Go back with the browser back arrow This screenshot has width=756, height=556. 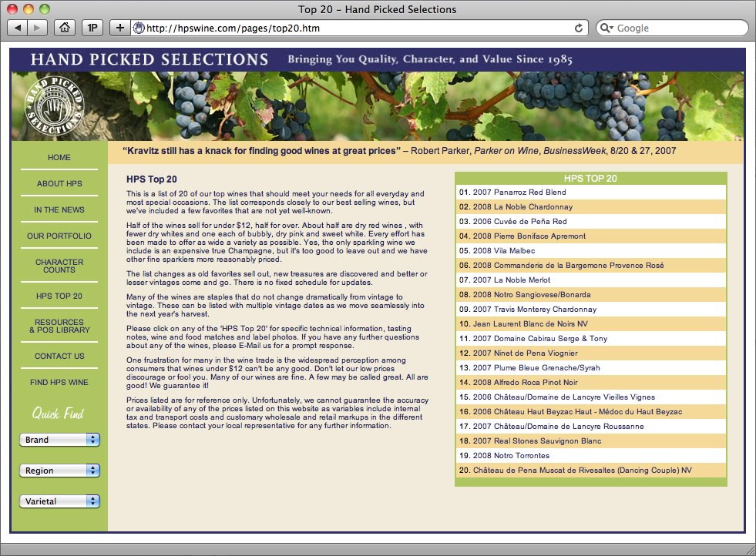[18, 28]
